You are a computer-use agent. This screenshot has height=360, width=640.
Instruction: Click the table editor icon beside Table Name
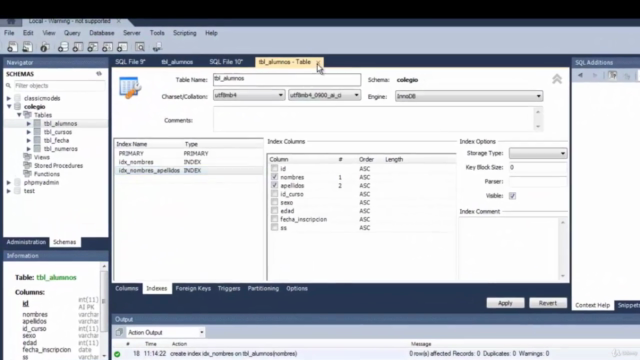click(130, 87)
